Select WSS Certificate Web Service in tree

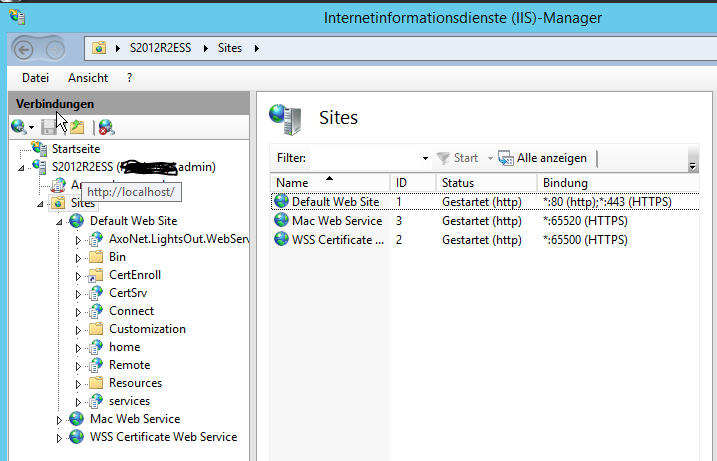pyautogui.click(x=163, y=437)
